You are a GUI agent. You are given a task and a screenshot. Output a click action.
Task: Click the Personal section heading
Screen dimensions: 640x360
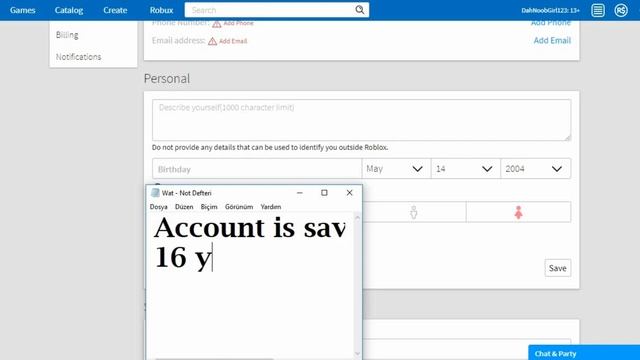click(x=167, y=78)
